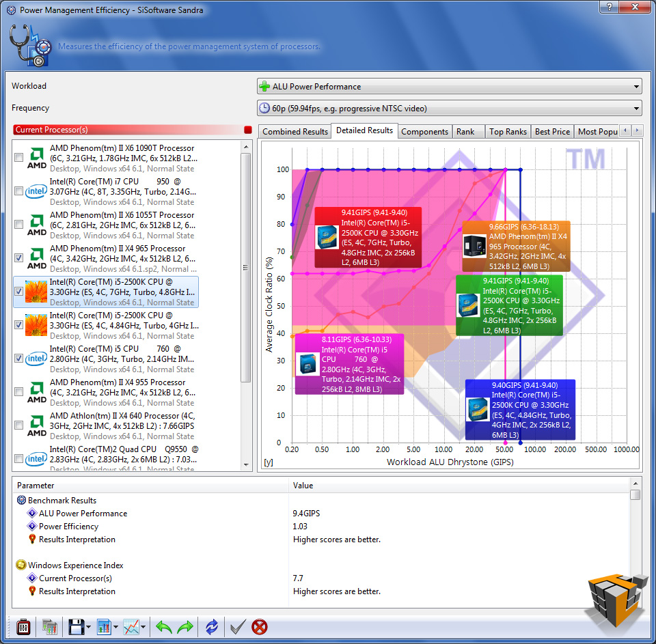Check the AMD Phenom II X4 955 checkbox
This screenshot has width=656, height=644.
point(19,392)
